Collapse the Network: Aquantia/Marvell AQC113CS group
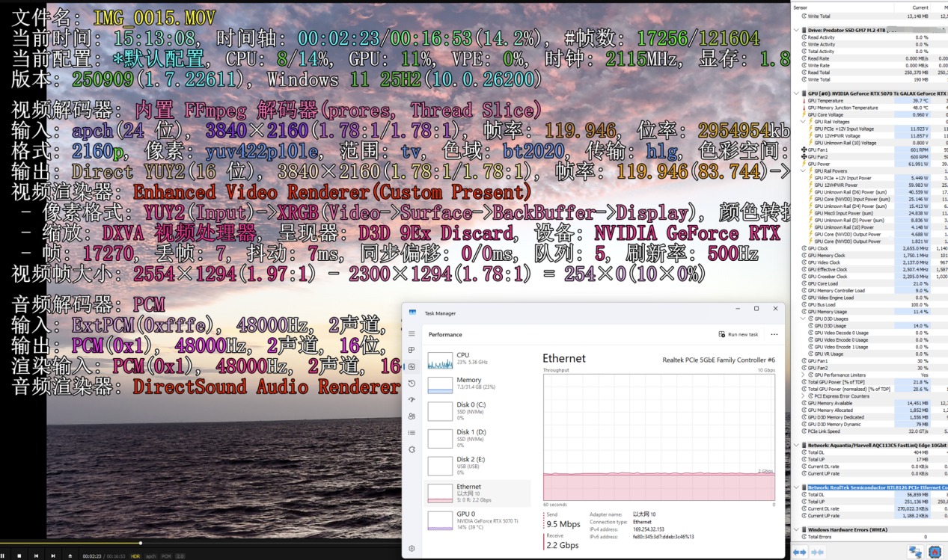 (797, 445)
